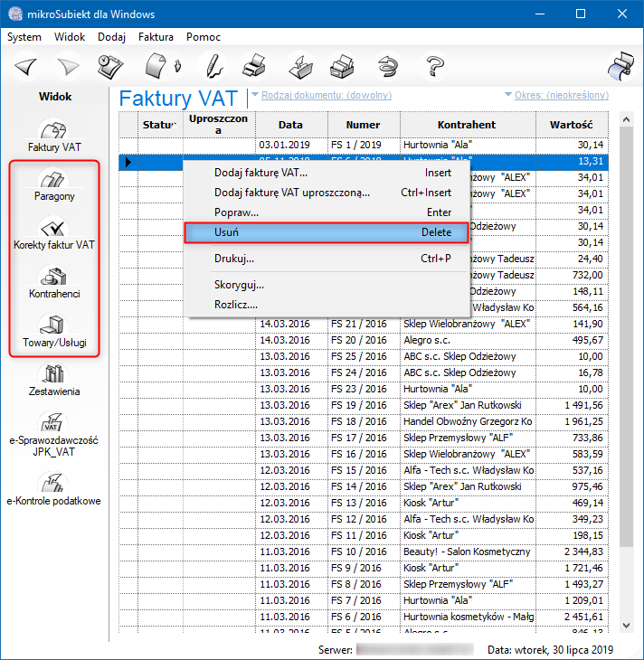Image resolution: width=644 pixels, height=660 pixels.
Task: Click the new document dropdown arrow in toolbar
Action: coord(178,66)
